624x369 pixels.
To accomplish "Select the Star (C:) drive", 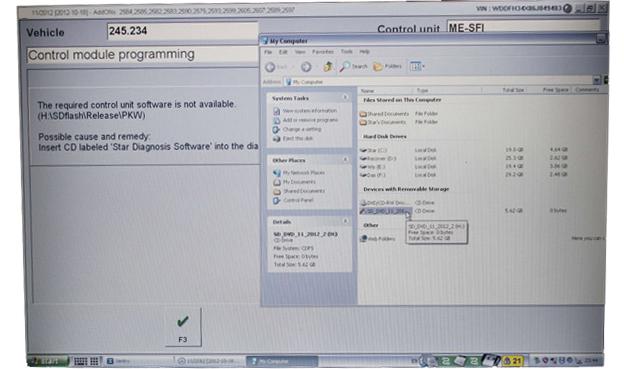I will pyautogui.click(x=373, y=150).
